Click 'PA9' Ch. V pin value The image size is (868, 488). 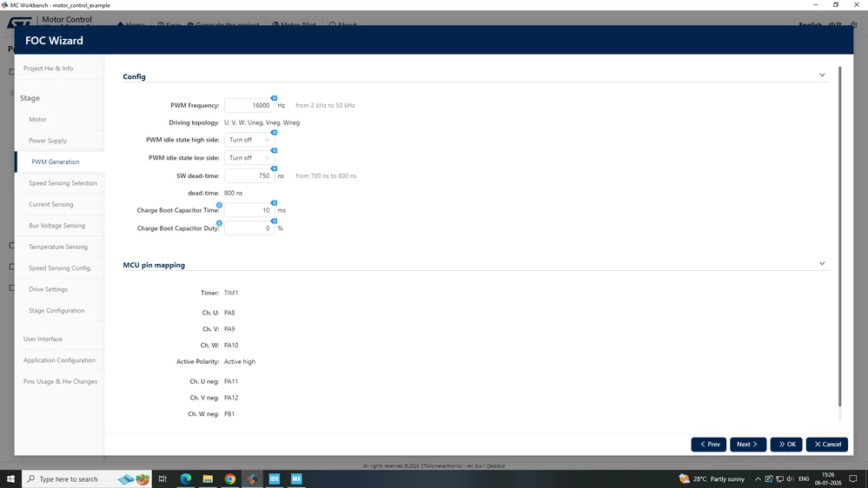(229, 329)
